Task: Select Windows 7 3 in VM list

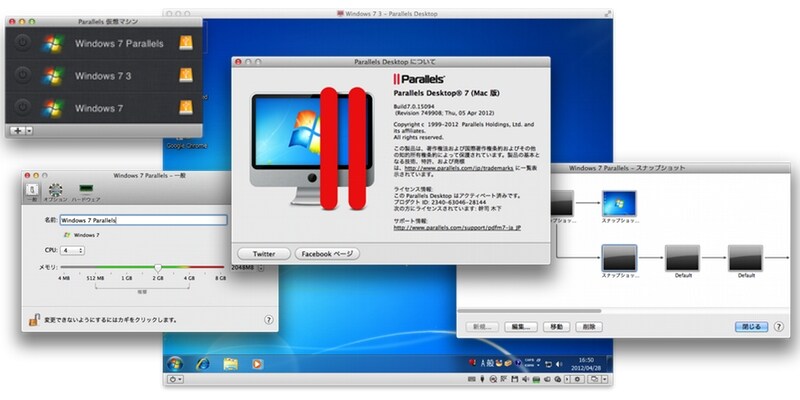Action: (104, 76)
